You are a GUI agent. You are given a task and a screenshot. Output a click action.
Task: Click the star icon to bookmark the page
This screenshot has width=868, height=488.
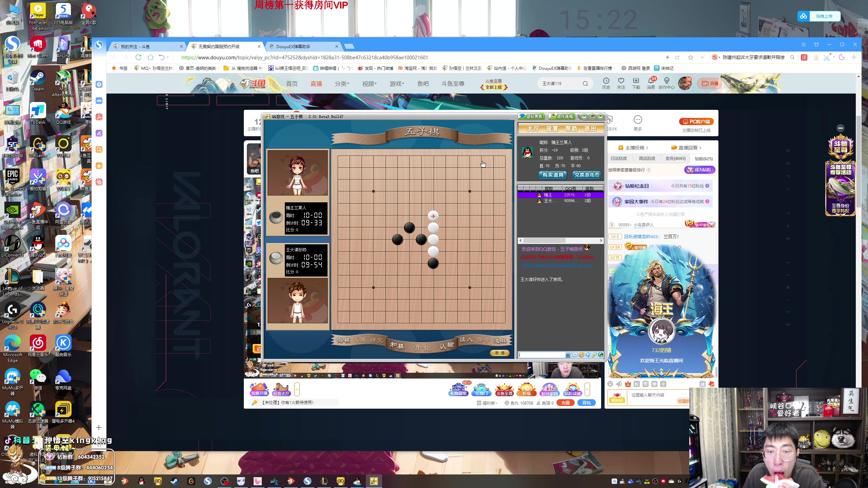click(691, 57)
